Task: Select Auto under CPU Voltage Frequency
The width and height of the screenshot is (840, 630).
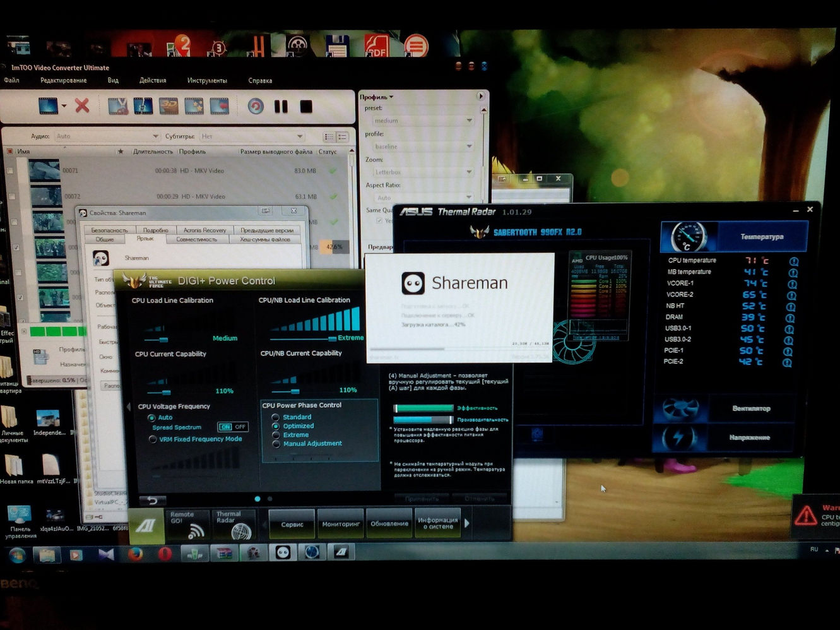Action: coord(151,418)
